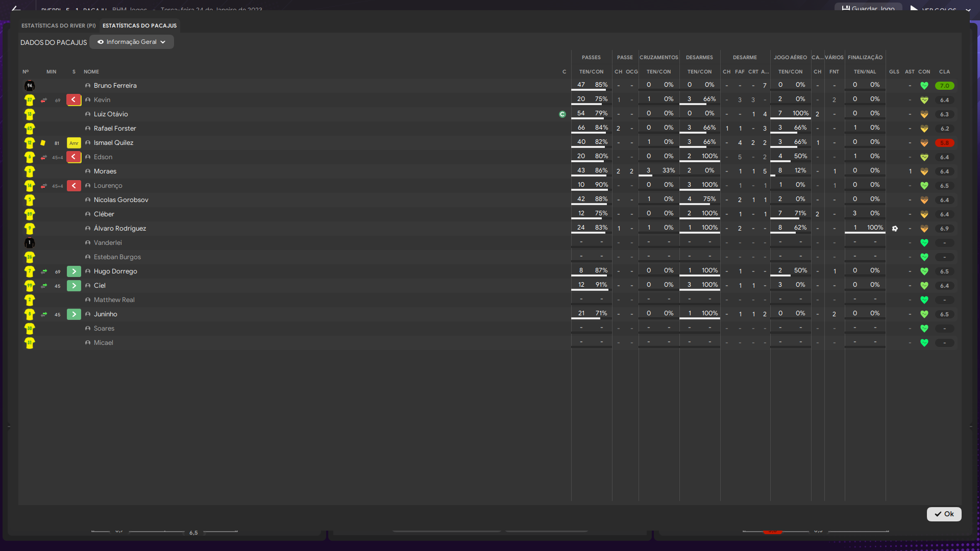
Task: Sort by the AST column header
Action: (910, 71)
